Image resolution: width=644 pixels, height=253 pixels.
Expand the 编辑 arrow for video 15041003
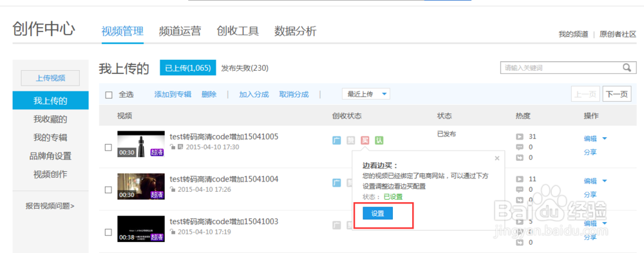pos(605,223)
